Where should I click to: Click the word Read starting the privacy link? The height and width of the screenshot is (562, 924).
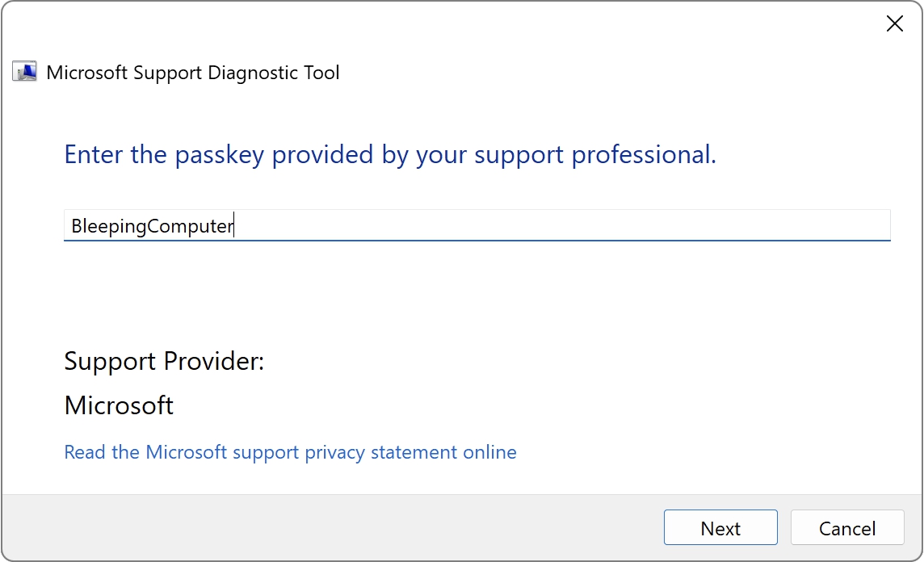coord(84,452)
